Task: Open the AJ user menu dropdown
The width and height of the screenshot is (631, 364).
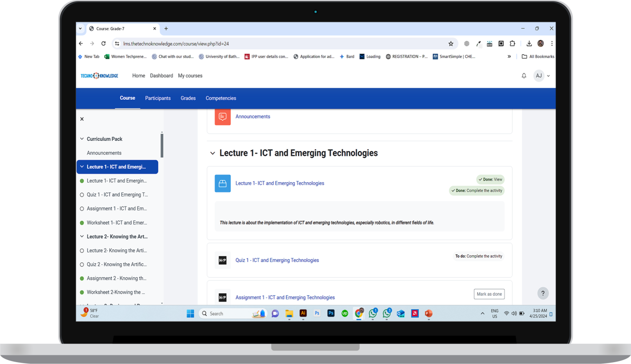Action: 542,76
